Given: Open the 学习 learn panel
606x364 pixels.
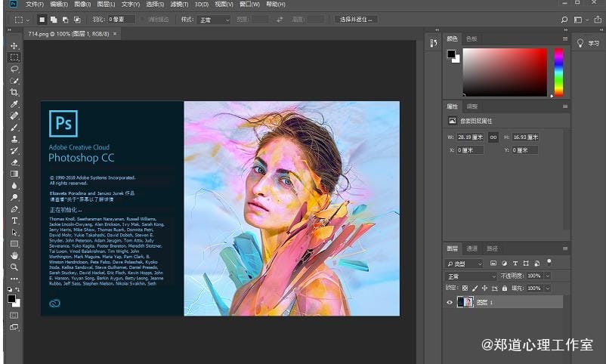Looking at the screenshot, I should (x=588, y=43).
